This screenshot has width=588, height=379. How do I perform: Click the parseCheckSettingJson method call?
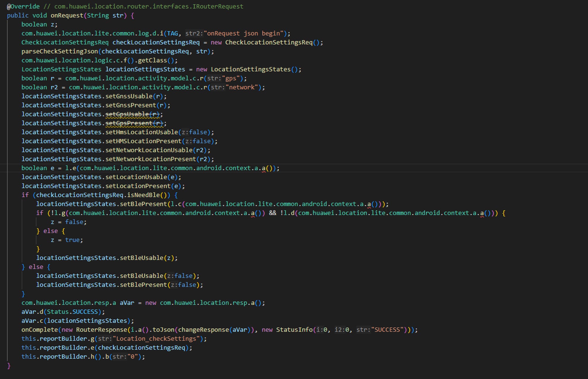click(60, 51)
